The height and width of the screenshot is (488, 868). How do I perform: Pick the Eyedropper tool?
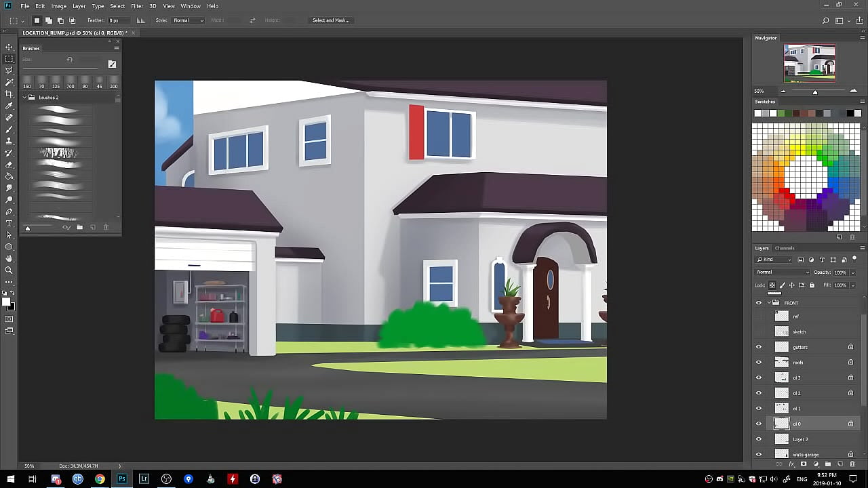pyautogui.click(x=9, y=106)
